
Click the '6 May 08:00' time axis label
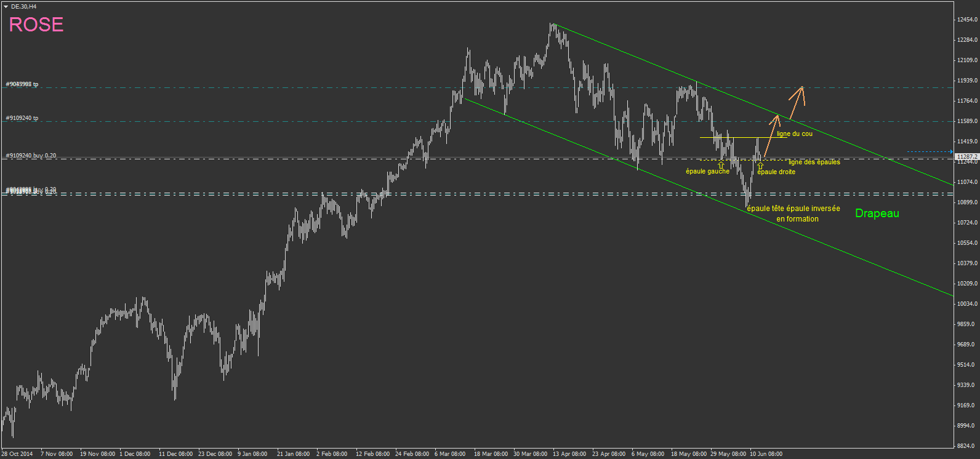pyautogui.click(x=648, y=454)
